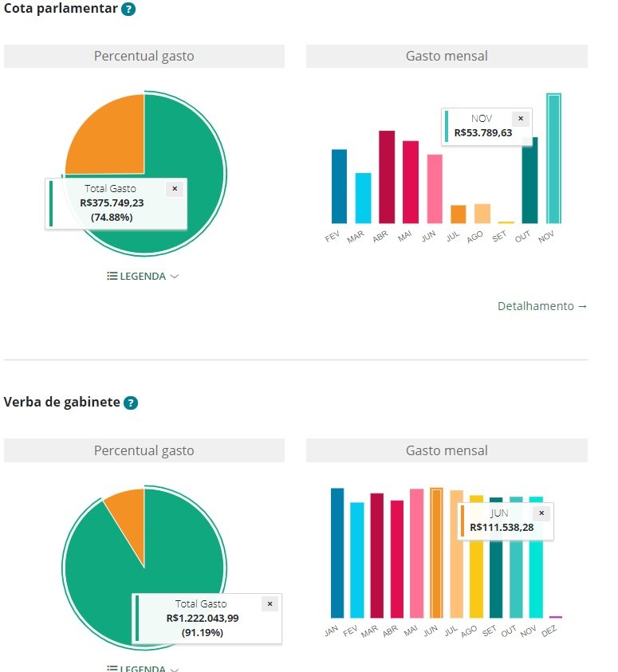Select the MAR bar in Cota parlamentar chart
Screen dimensions: 618x672
[363, 198]
